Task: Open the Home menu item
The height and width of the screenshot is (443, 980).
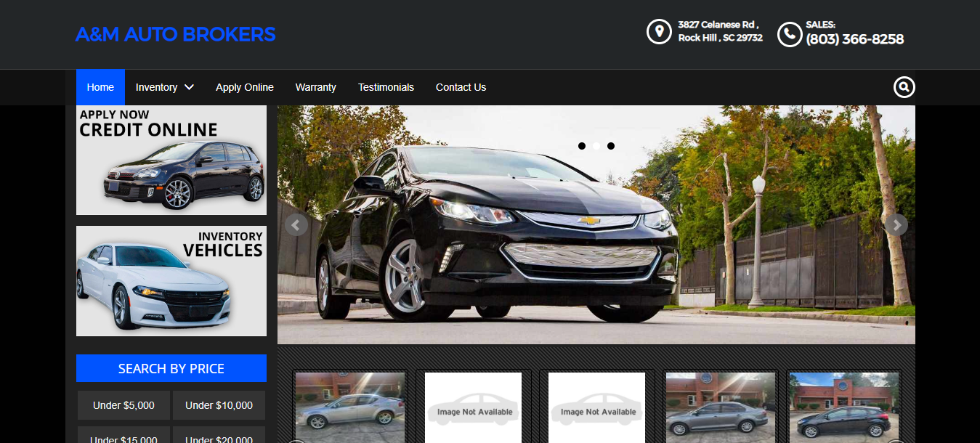Action: [x=100, y=87]
